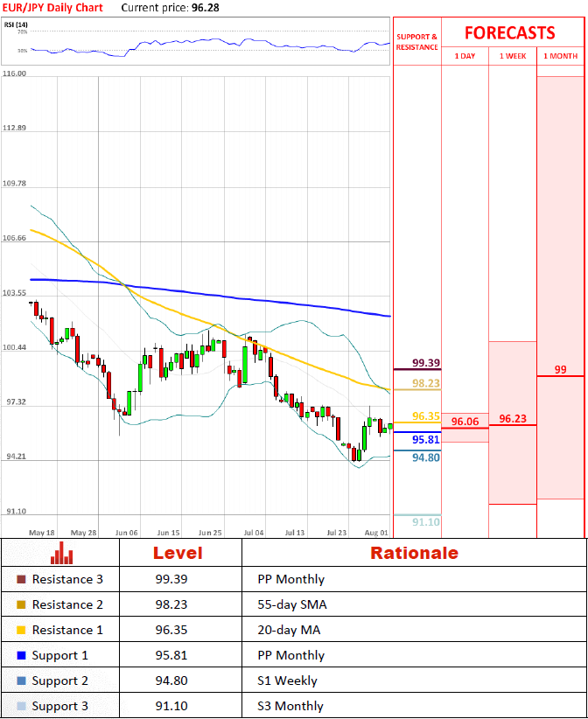Click the 96.23 one-week forecast value
The height and width of the screenshot is (719, 588).
[x=512, y=419]
